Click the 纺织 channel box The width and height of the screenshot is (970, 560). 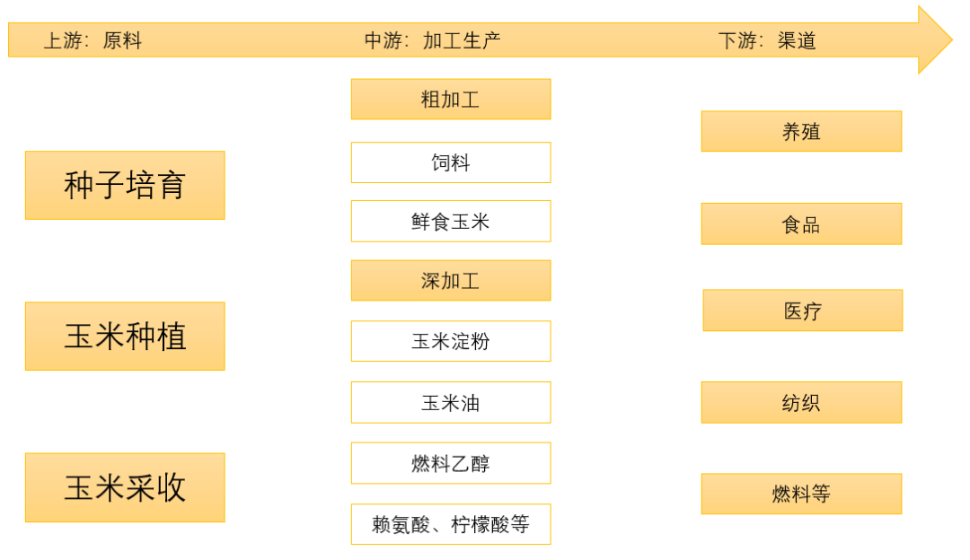(x=801, y=402)
